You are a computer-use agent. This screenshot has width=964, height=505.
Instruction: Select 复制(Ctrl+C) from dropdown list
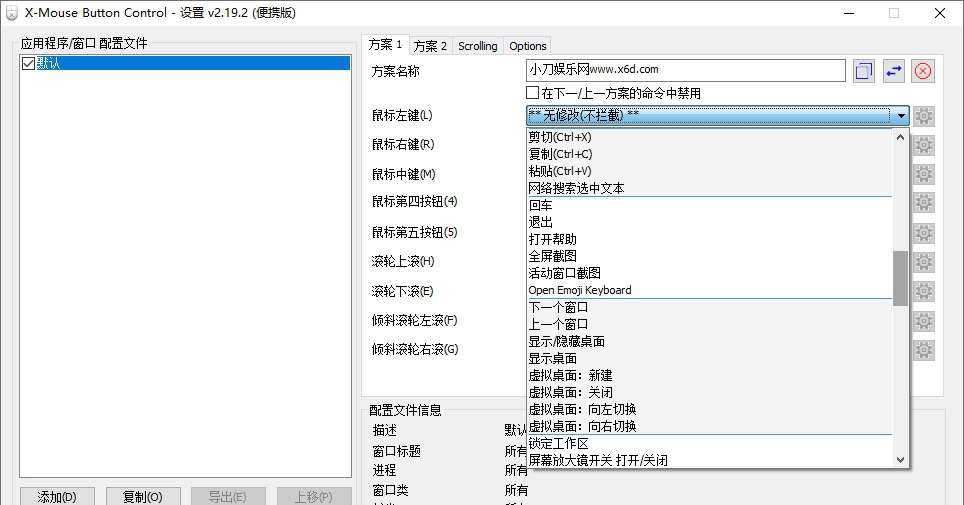[x=709, y=154]
